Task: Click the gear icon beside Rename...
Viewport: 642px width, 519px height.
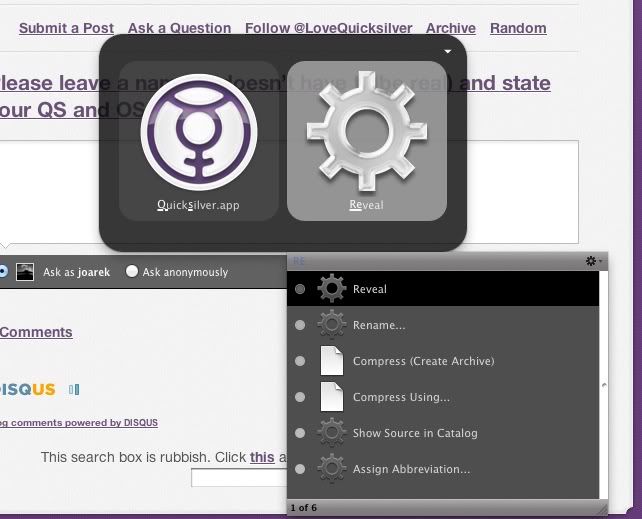Action: pyautogui.click(x=331, y=325)
